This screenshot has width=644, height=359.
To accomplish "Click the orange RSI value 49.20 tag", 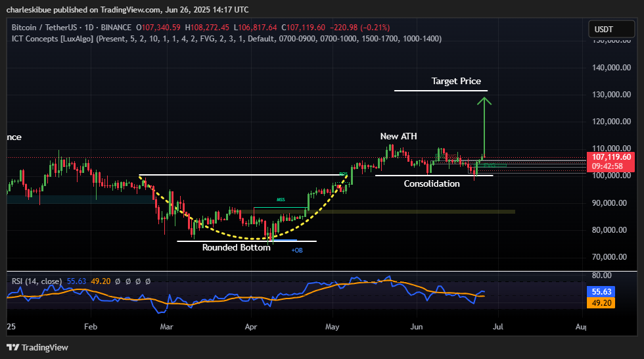I will [601, 302].
